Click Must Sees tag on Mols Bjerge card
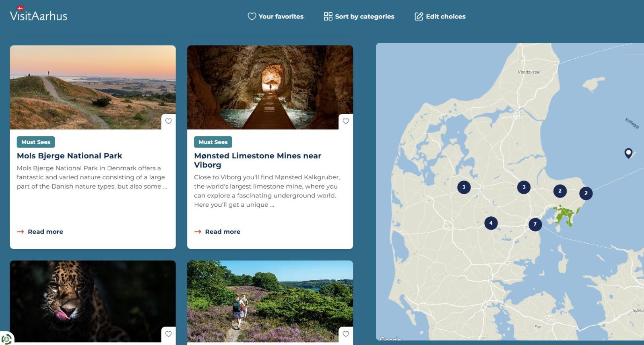Image resolution: width=644 pixels, height=345 pixels. pyautogui.click(x=36, y=142)
